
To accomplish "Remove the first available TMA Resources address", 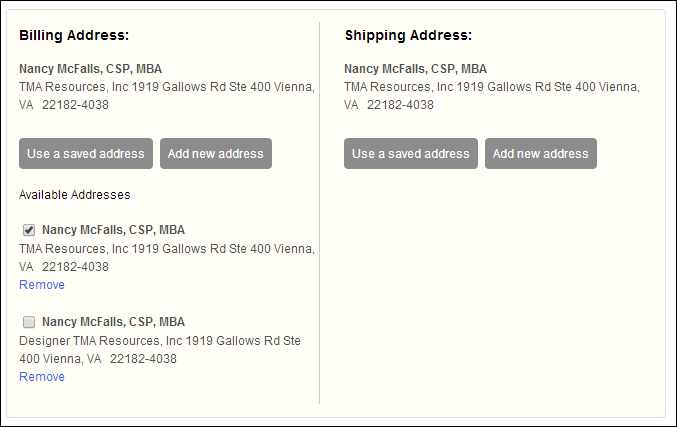I will [x=42, y=285].
